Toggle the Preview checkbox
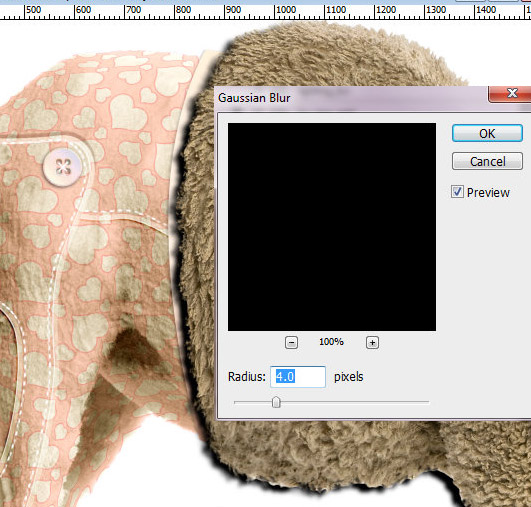The height and width of the screenshot is (507, 531). point(457,192)
